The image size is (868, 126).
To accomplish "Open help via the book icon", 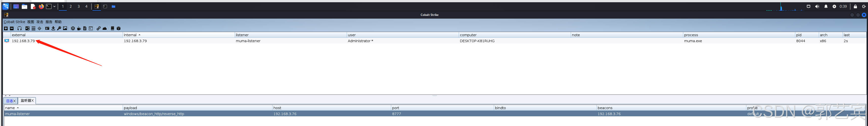I will (113, 28).
